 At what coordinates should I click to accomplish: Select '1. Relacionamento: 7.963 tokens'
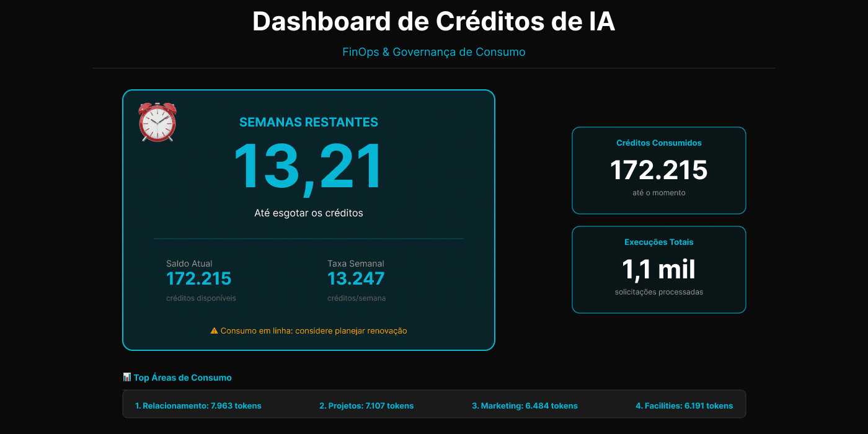[198, 406]
